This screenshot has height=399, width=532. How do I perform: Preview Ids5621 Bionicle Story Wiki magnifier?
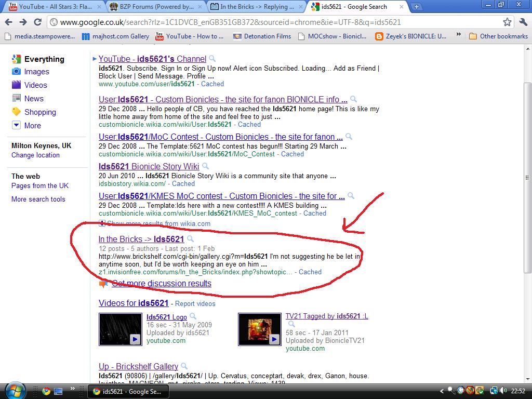pos(205,166)
